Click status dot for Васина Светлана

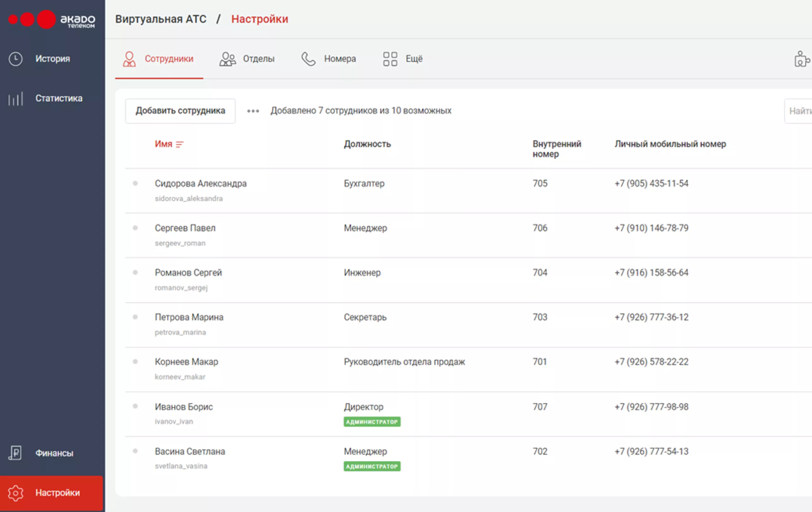pyautogui.click(x=135, y=451)
